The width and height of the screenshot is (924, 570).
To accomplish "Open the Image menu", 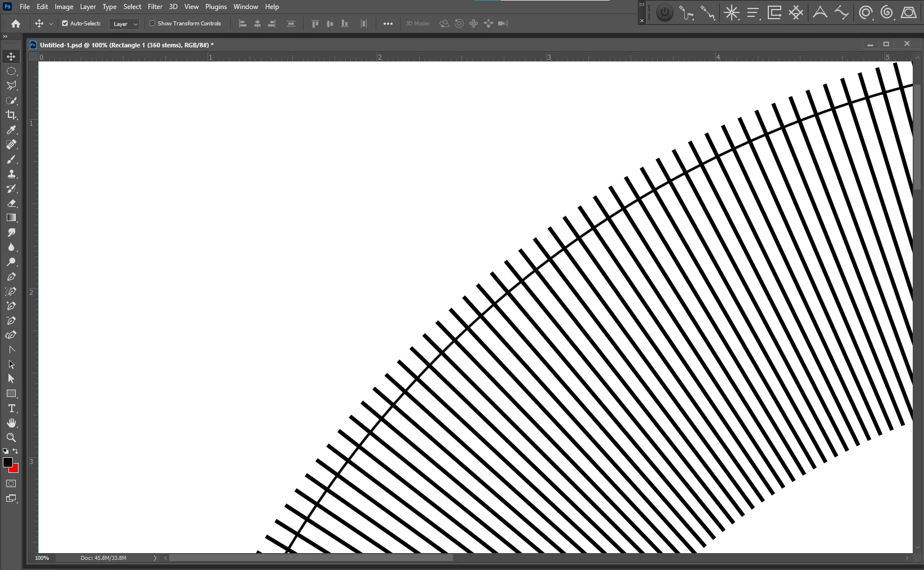I will click(64, 7).
